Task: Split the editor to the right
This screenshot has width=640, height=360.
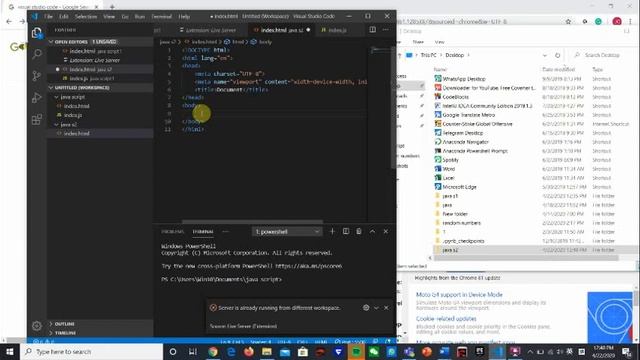Action: (372, 29)
